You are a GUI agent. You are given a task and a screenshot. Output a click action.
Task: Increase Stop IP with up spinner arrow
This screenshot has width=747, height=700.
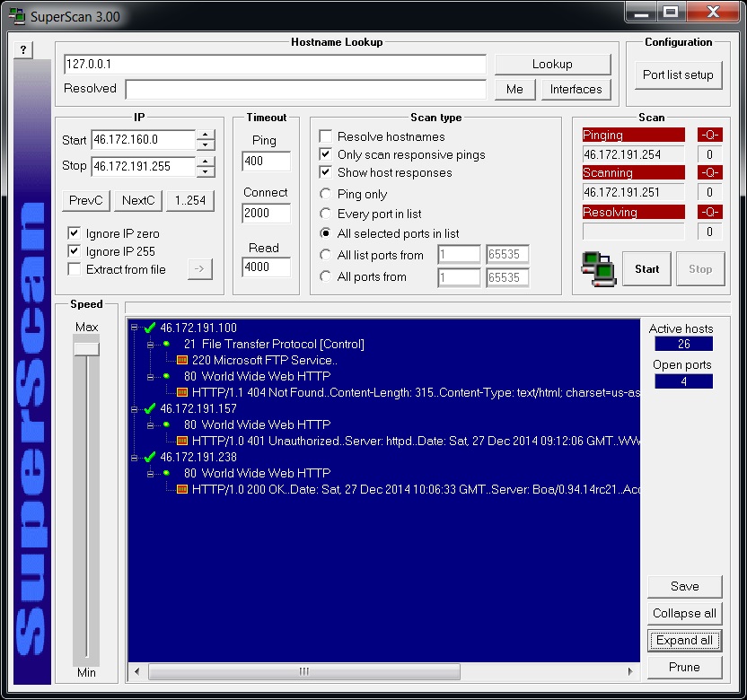click(x=206, y=162)
